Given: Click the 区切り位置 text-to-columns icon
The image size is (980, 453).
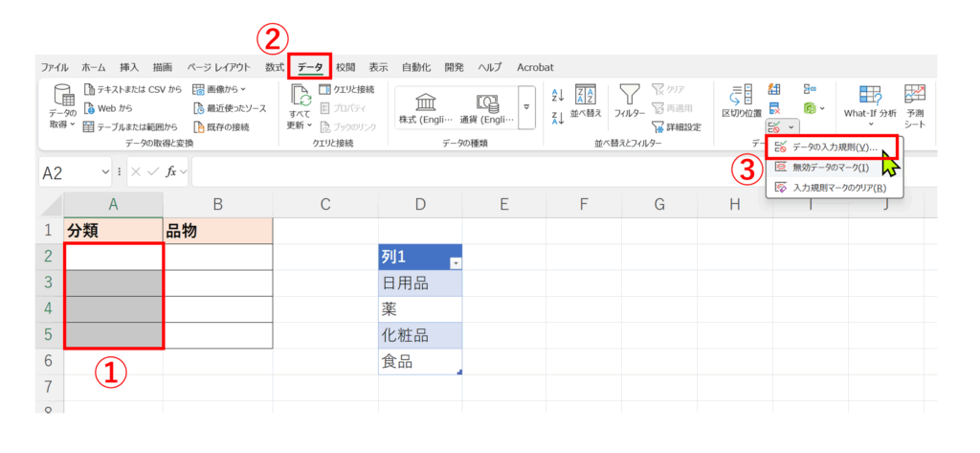Looking at the screenshot, I should tap(741, 101).
